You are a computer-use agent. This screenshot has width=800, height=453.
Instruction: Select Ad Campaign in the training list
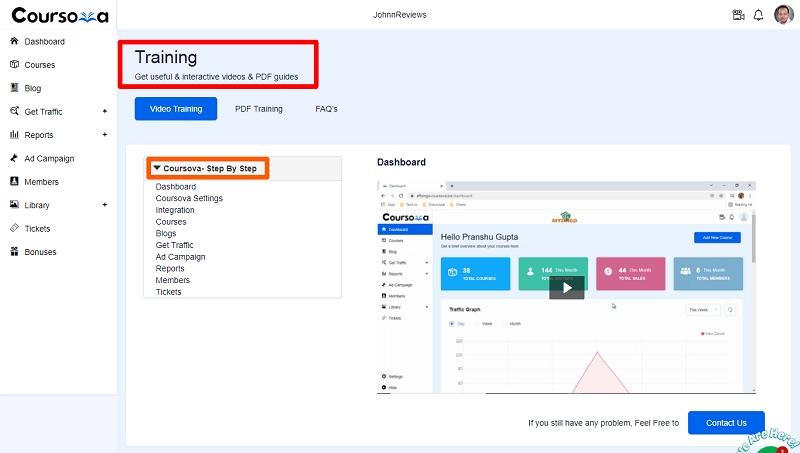[x=180, y=257]
